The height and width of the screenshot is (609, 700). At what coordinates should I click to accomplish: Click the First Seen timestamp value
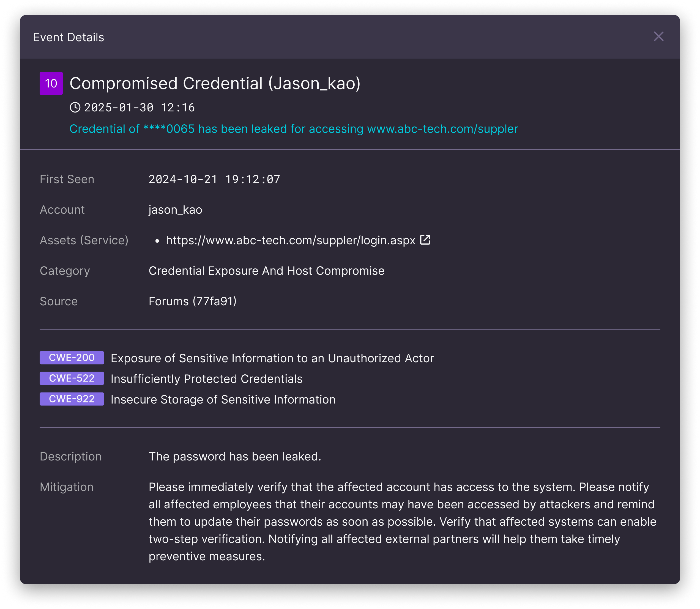click(214, 179)
